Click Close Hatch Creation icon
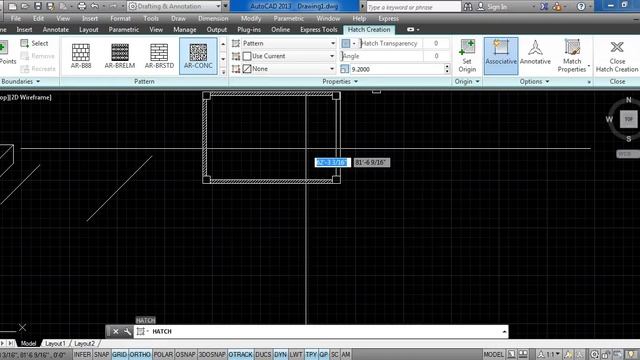This screenshot has width=640, height=360. click(x=617, y=47)
